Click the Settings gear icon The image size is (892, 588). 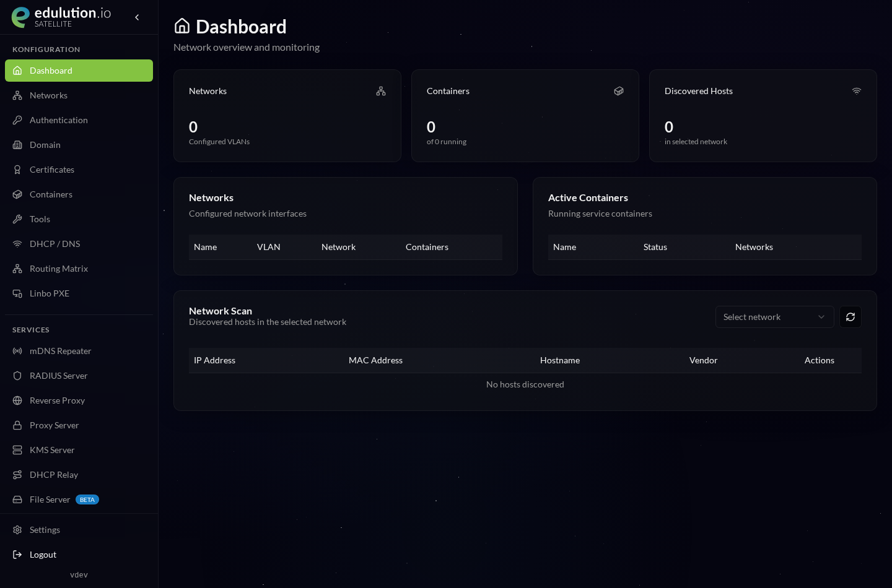coord(17,530)
